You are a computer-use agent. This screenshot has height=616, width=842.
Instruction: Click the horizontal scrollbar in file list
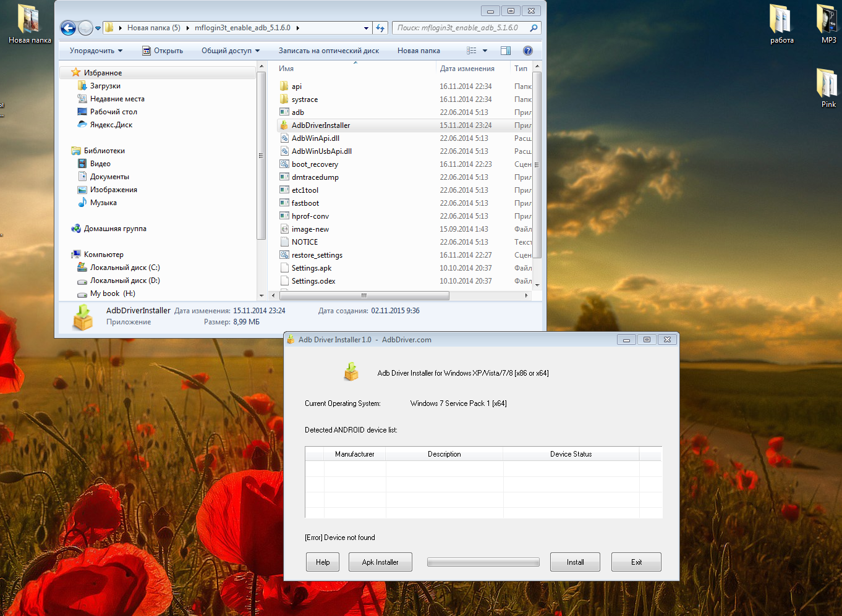[x=364, y=295]
